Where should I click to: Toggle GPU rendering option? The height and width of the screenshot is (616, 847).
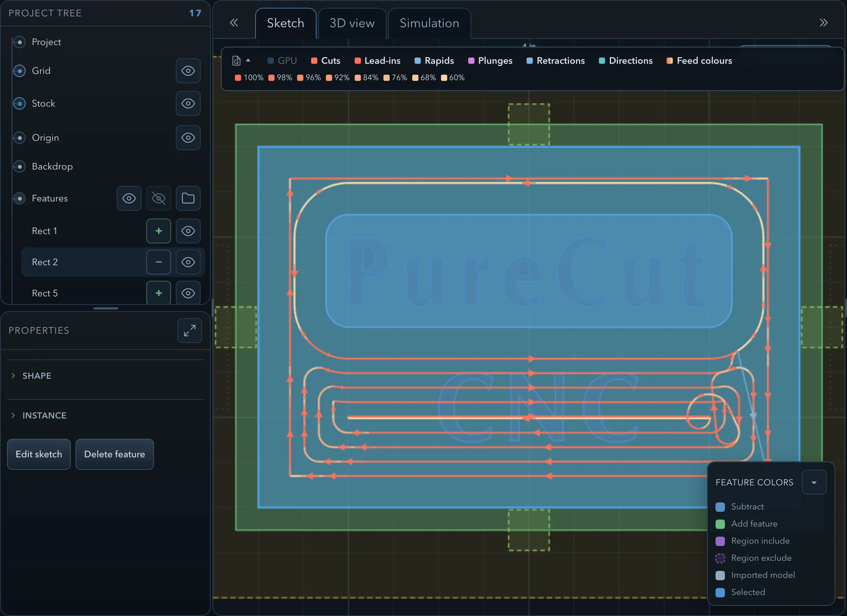tap(282, 61)
